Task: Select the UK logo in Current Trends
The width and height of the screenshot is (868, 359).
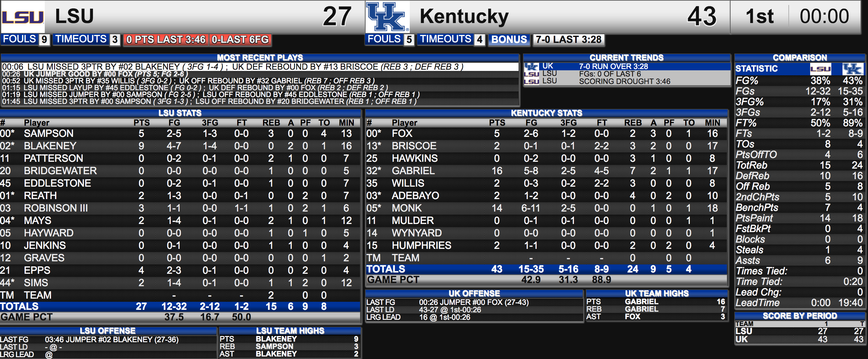Action: pos(531,66)
